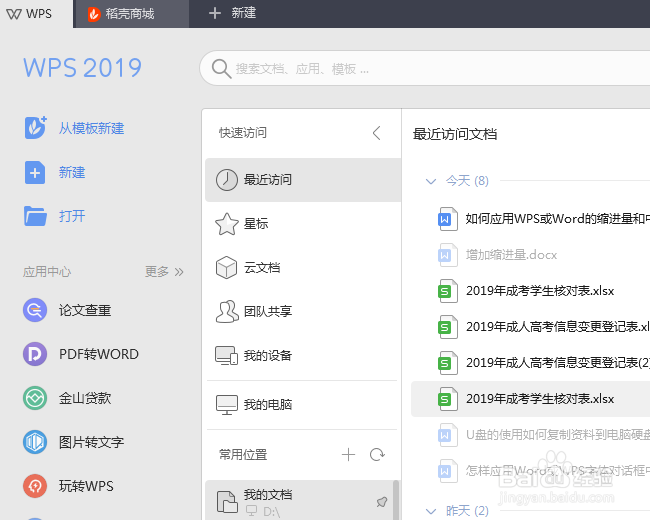
Task: Select 我的文档 D:\ location
Action: (x=299, y=501)
